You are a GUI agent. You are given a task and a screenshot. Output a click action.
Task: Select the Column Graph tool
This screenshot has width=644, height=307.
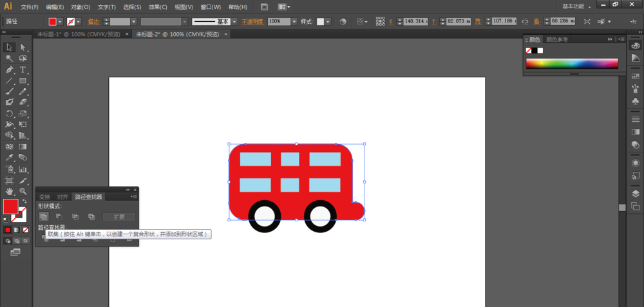click(23, 169)
